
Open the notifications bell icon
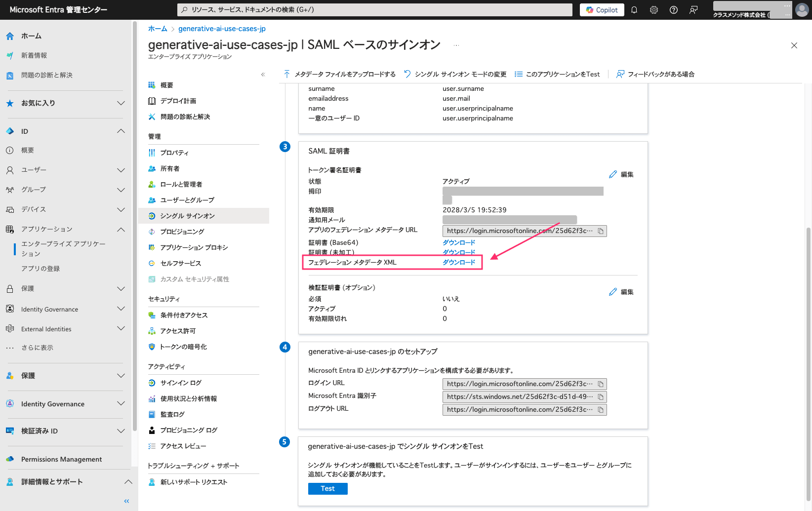tap(634, 10)
